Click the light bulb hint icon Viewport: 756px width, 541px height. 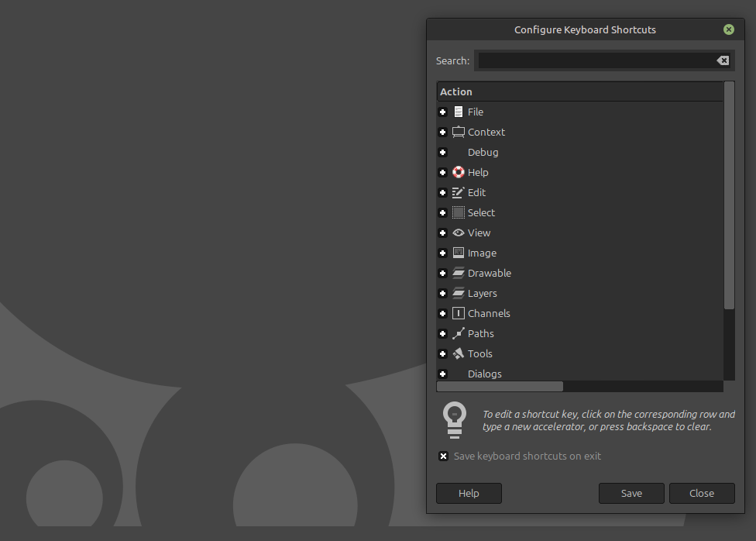tap(454, 420)
